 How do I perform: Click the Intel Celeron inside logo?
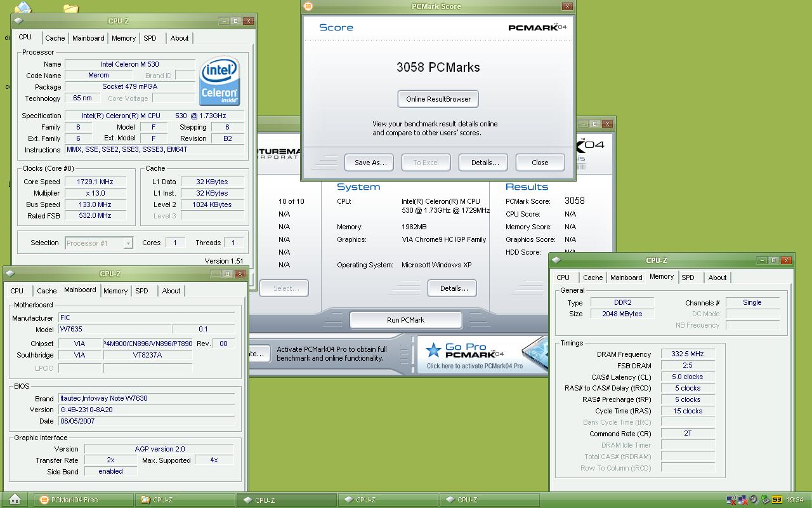tap(219, 81)
